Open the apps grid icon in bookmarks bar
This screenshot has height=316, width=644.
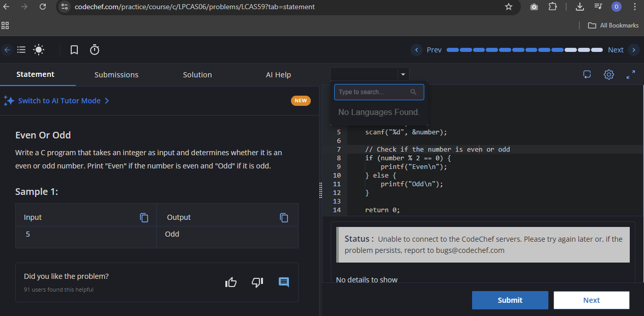[x=5, y=25]
